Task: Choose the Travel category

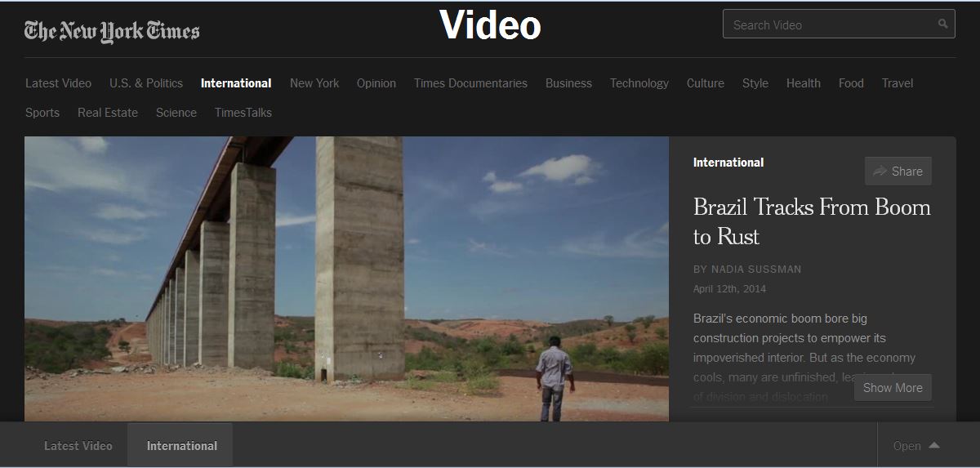Action: 897,83
